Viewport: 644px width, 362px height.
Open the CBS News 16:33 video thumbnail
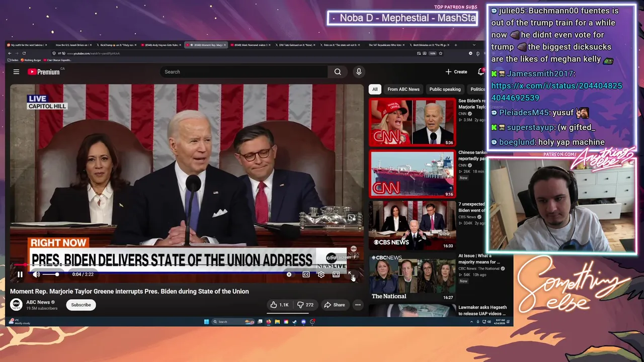pos(413,225)
